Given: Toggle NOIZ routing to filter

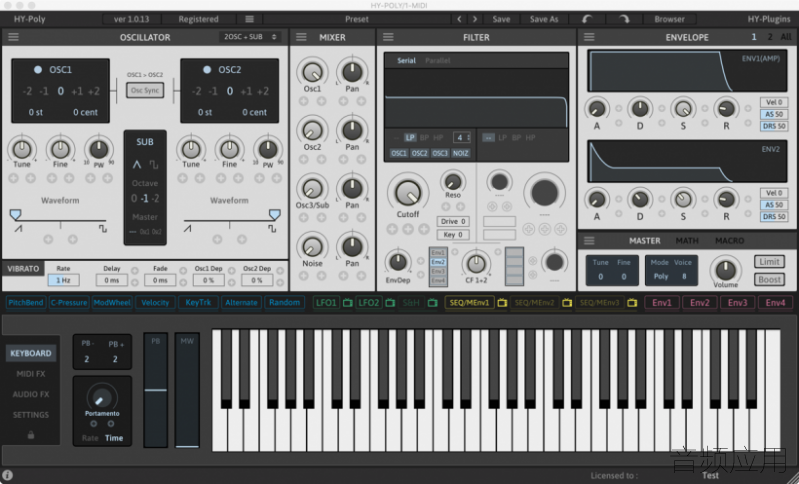Looking at the screenshot, I should click(460, 153).
